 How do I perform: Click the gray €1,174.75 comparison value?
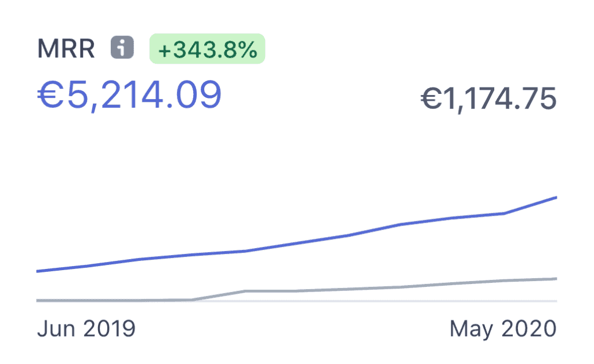[488, 99]
